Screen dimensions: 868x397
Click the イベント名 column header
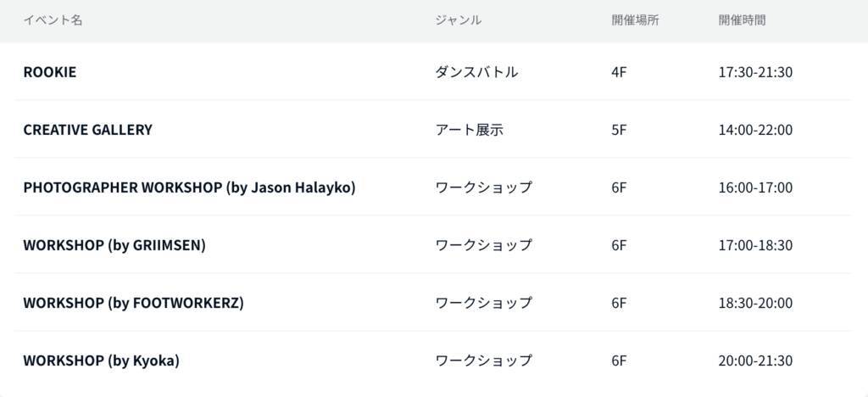(x=53, y=20)
